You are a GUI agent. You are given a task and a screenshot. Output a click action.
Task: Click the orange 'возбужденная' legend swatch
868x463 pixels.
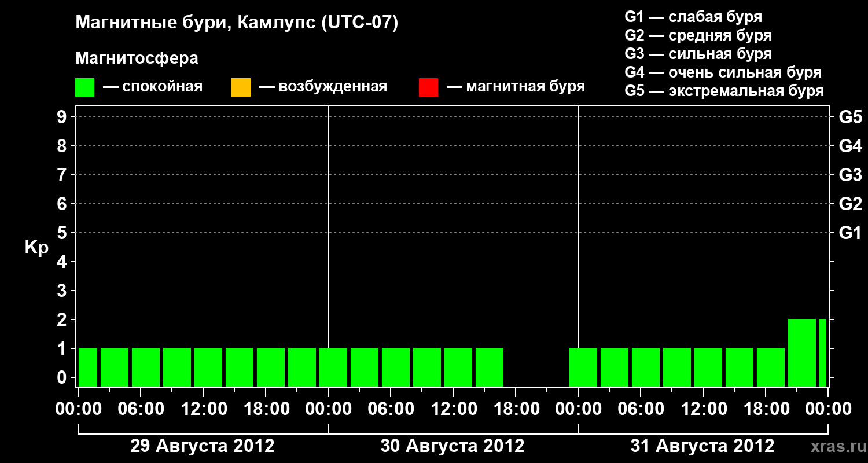(x=241, y=87)
